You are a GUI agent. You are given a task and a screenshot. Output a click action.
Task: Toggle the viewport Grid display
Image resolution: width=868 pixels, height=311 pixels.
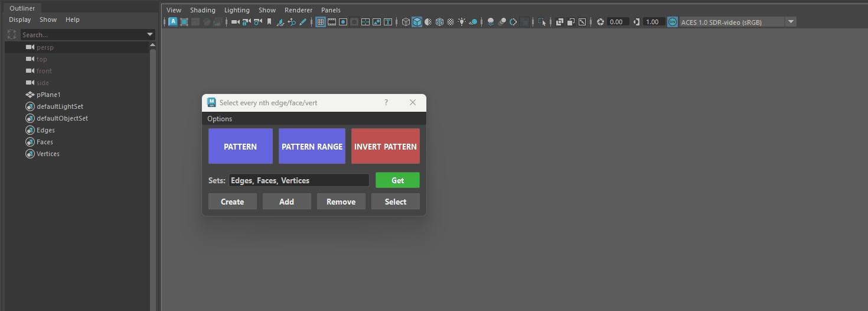pos(321,22)
